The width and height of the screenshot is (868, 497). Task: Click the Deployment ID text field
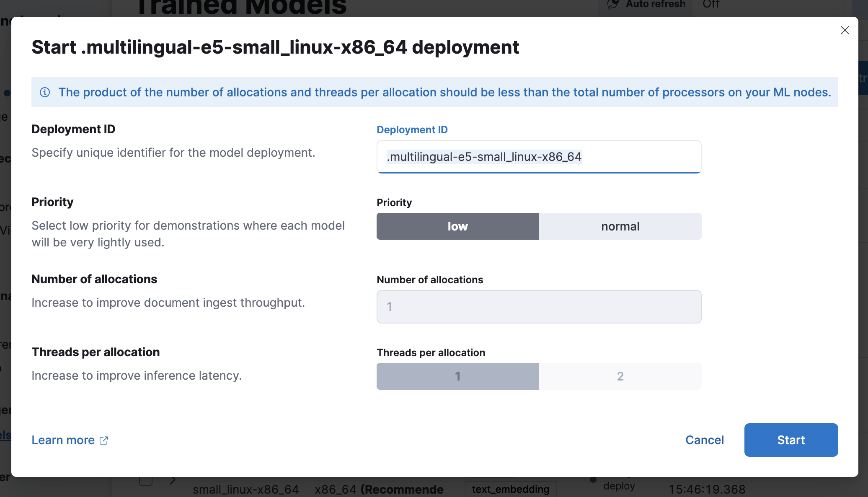[539, 157]
